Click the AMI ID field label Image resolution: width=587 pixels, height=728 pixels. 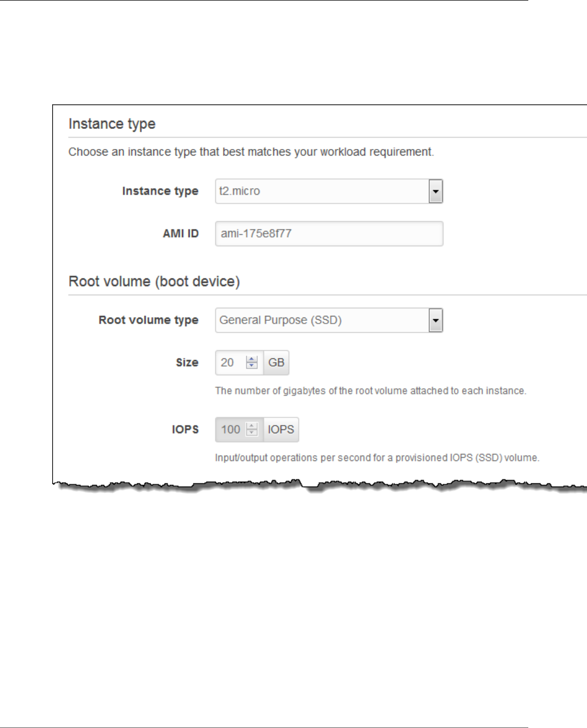(x=181, y=234)
